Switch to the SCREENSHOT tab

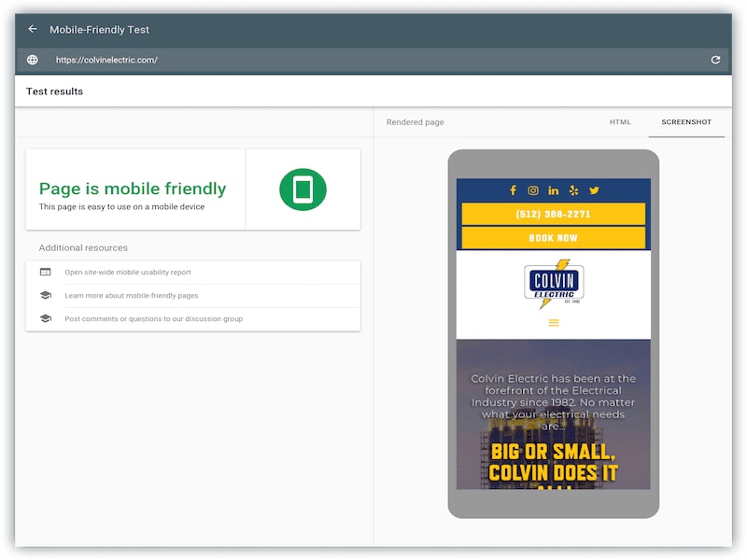[x=686, y=121]
